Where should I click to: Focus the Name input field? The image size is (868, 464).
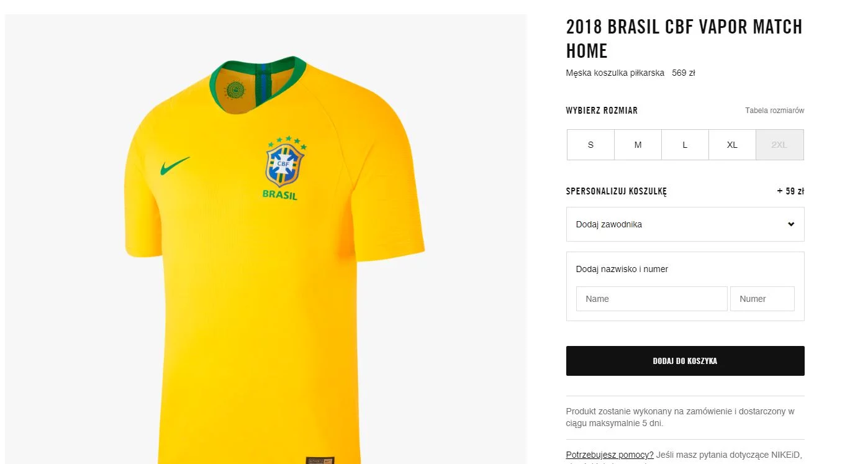pos(651,299)
